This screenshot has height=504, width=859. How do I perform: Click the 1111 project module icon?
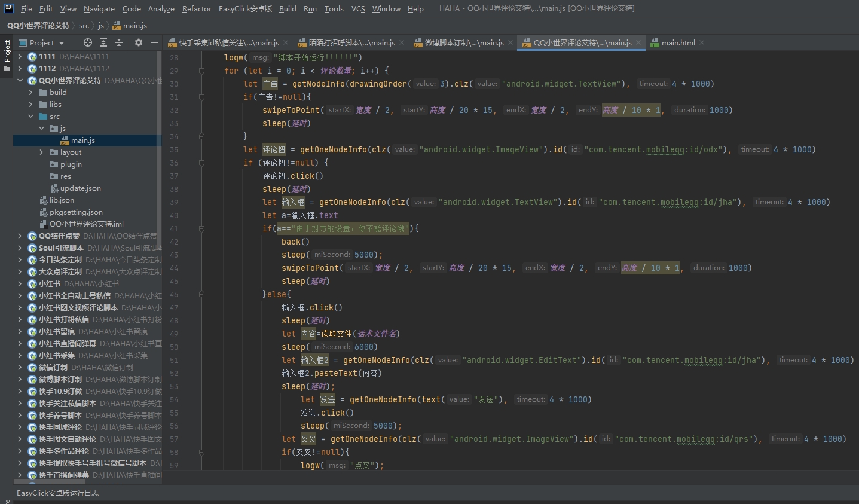(32, 57)
